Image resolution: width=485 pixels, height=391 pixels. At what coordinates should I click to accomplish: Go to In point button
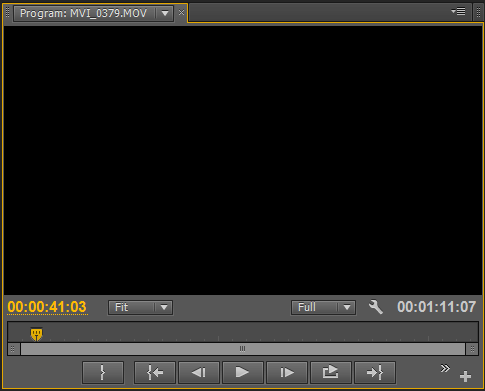click(x=155, y=372)
